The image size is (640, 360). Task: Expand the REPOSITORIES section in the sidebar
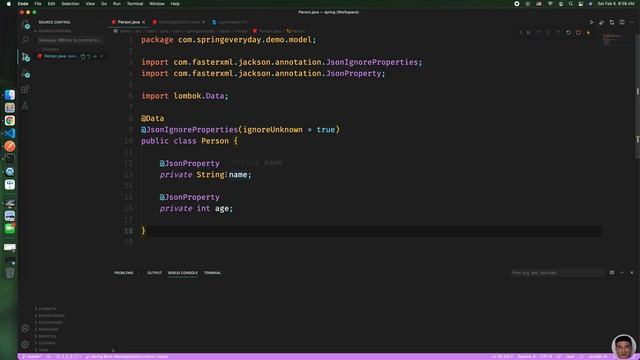(x=50, y=316)
